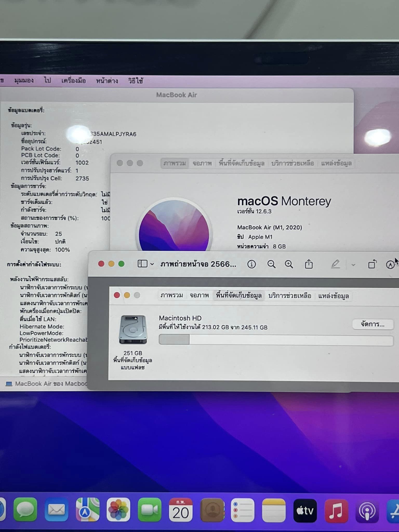Click the info inspector icon in Preview
Screen dimensions: 399x532
(x=251, y=264)
